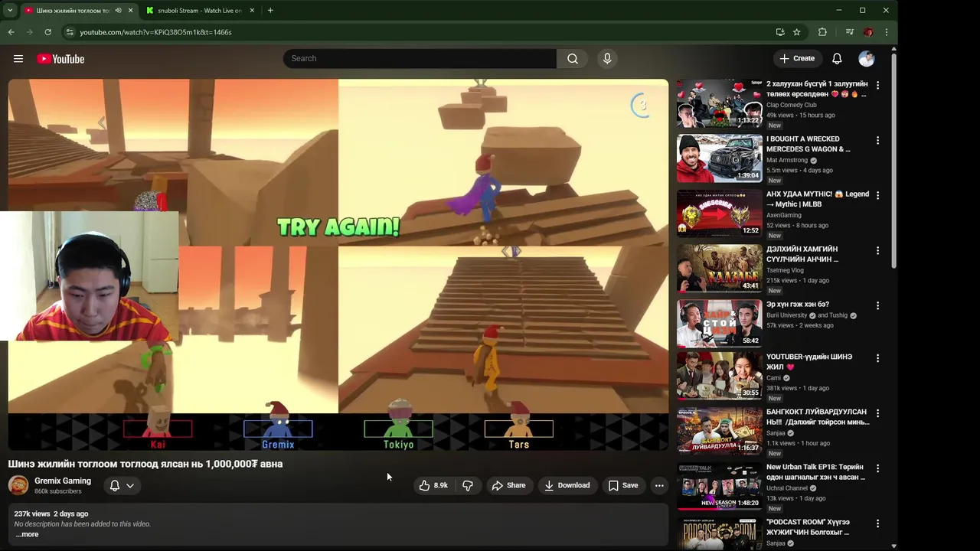
Task: Go back using browser back arrow
Action: pyautogui.click(x=11, y=32)
